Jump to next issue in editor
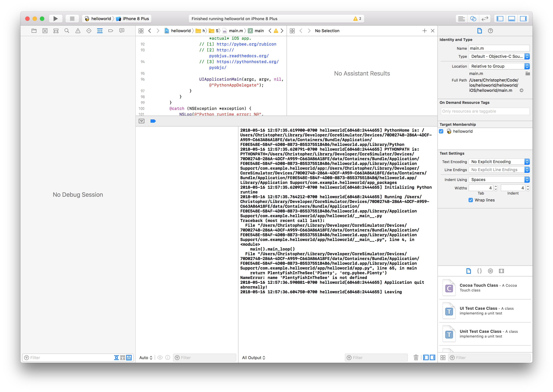The width and height of the screenshot is (553, 392). [x=282, y=31]
